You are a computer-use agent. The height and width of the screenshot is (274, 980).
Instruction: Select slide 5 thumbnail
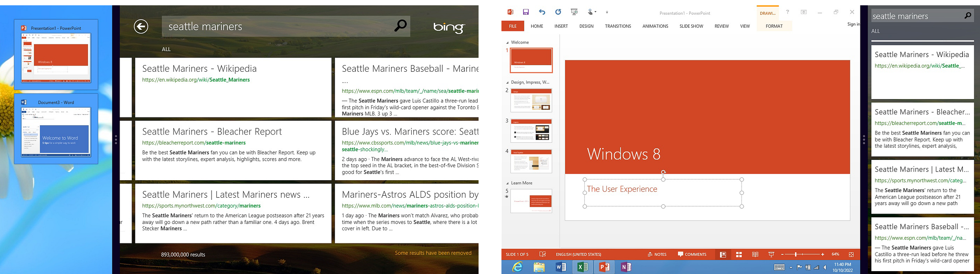(531, 201)
